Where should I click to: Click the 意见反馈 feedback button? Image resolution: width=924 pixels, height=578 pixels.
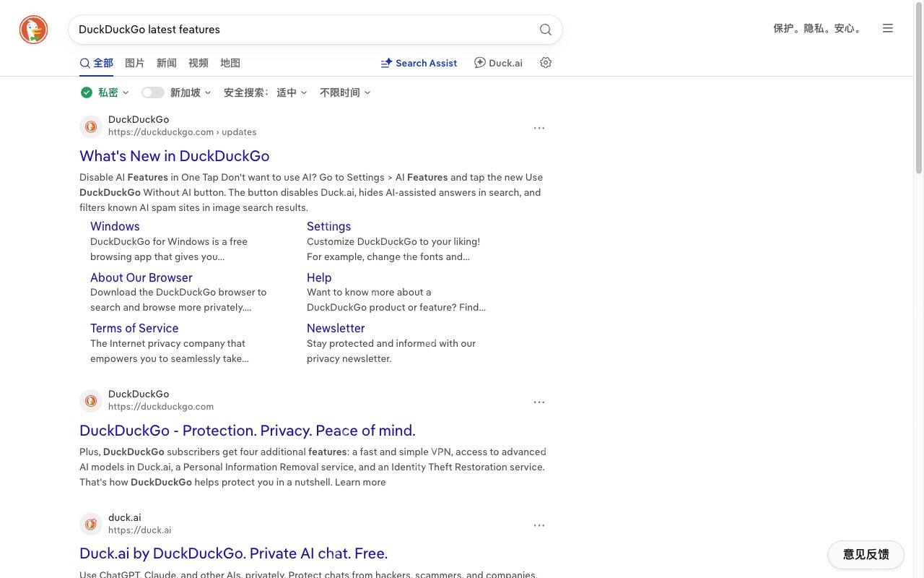click(866, 555)
